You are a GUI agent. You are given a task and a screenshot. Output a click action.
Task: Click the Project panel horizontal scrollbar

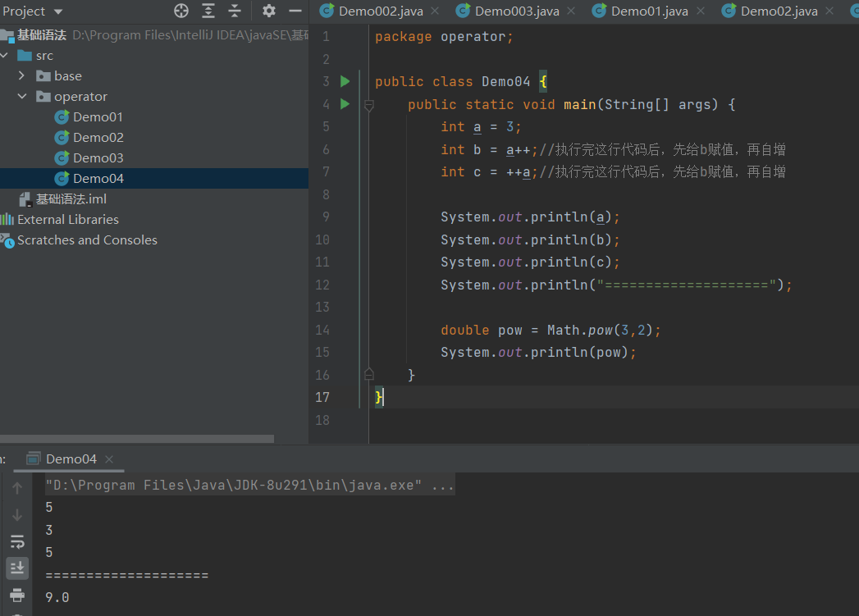tap(137, 439)
